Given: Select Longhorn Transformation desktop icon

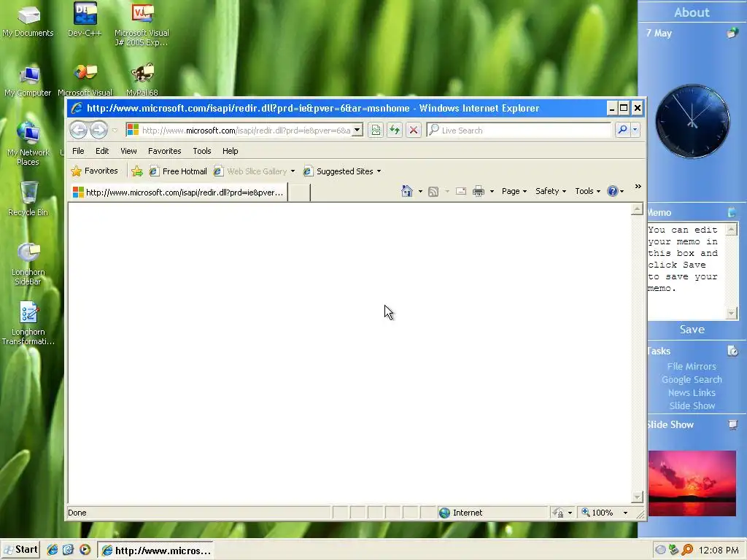Looking at the screenshot, I should coord(28,323).
